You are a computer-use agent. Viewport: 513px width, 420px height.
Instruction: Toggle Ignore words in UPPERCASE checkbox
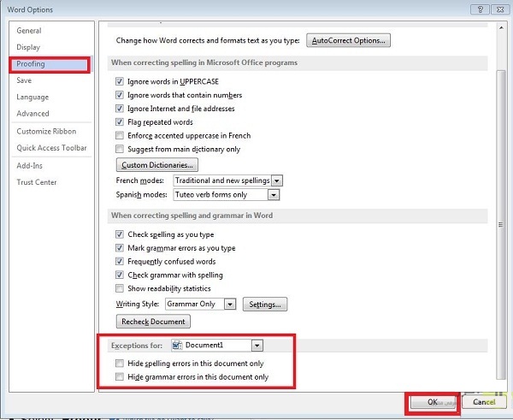coord(120,81)
